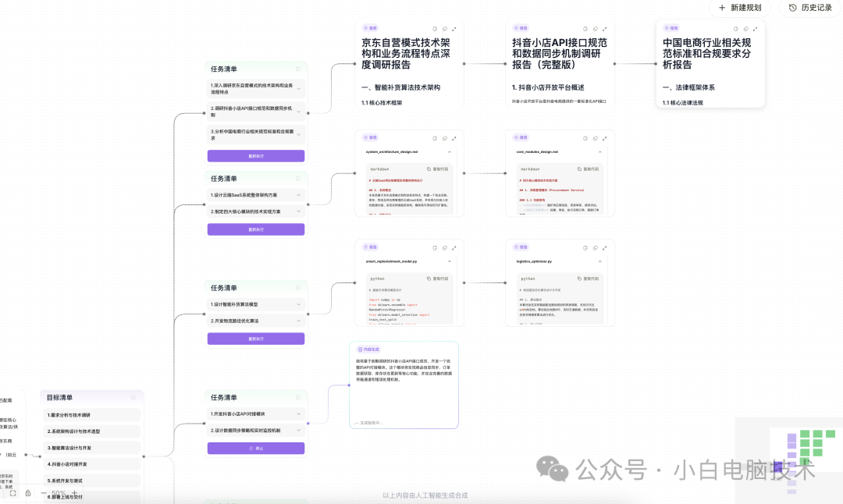
Task: Edit the task list containing 设计智能补货算法模型
Action: point(298,288)
